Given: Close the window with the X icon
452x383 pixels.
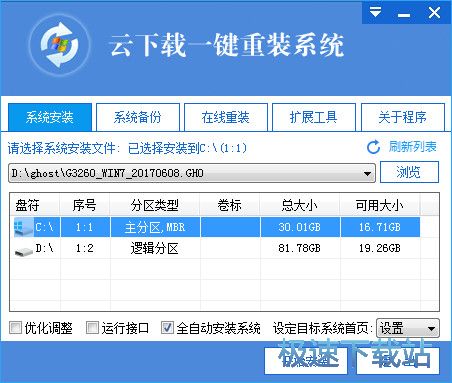Looking at the screenshot, I should [434, 13].
